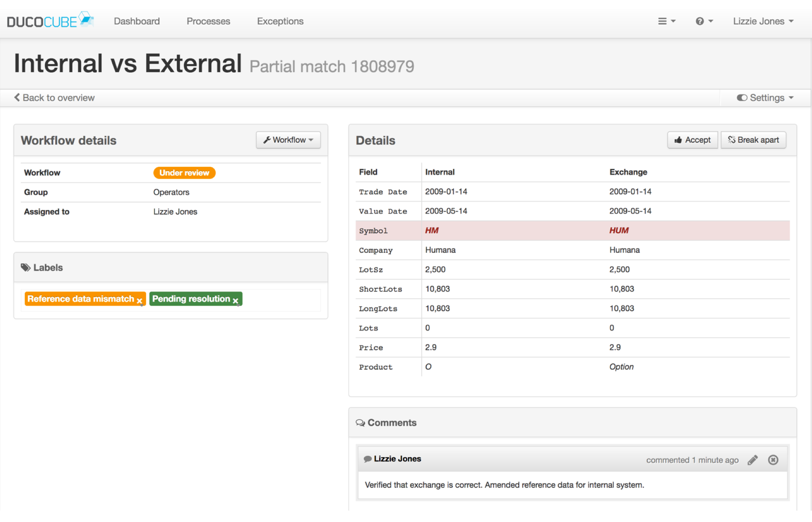Click the pencil icon to edit Lizzie's comment
Screen dimensions: 812x522
click(753, 460)
